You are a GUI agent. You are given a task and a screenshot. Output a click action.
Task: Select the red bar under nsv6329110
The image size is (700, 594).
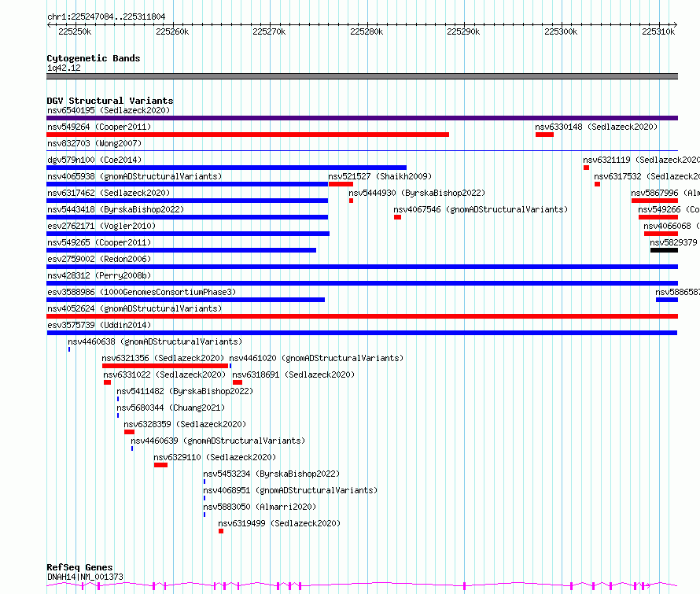point(160,466)
